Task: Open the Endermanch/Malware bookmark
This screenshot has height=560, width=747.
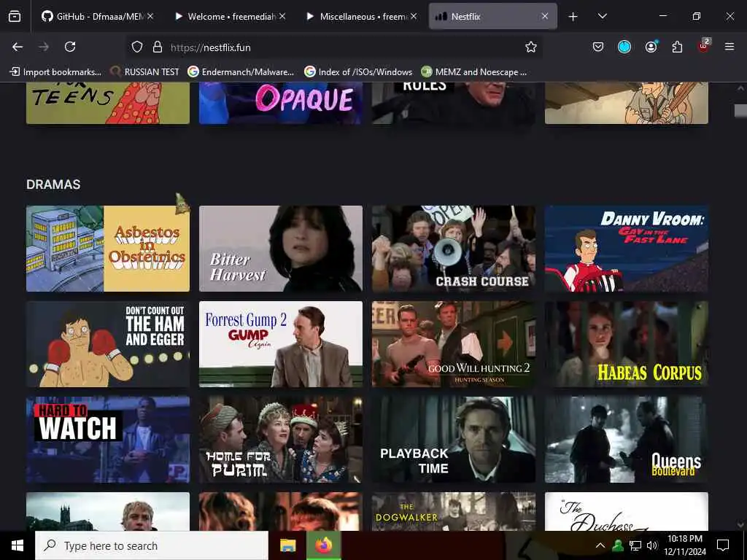Action: tap(241, 72)
